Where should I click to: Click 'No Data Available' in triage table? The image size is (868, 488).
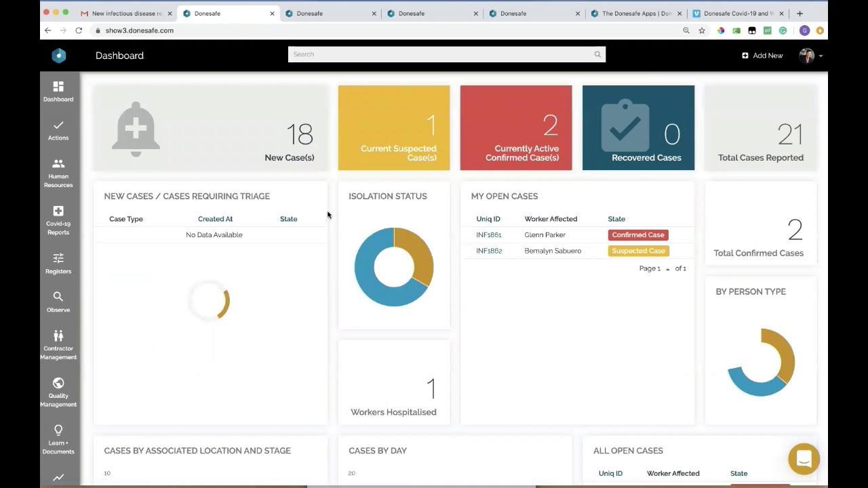click(x=214, y=235)
